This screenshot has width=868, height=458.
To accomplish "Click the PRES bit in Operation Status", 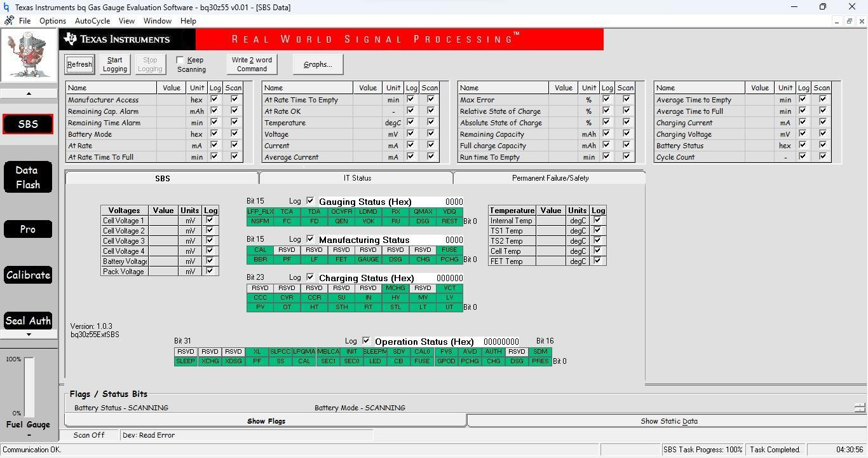I will coord(540,361).
